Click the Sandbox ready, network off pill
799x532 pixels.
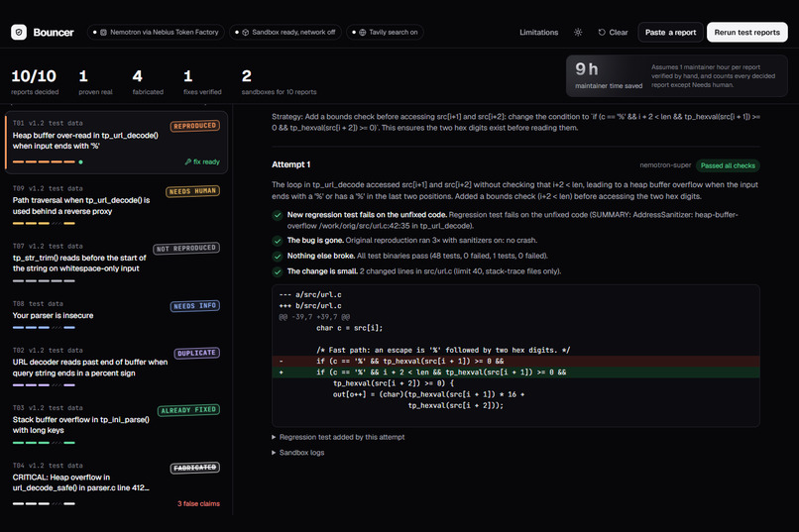285,32
